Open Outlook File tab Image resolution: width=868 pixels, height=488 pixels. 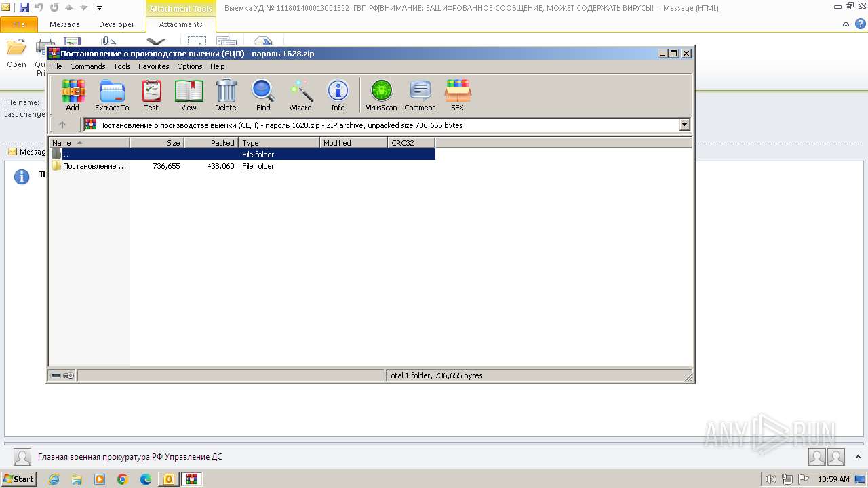[19, 24]
